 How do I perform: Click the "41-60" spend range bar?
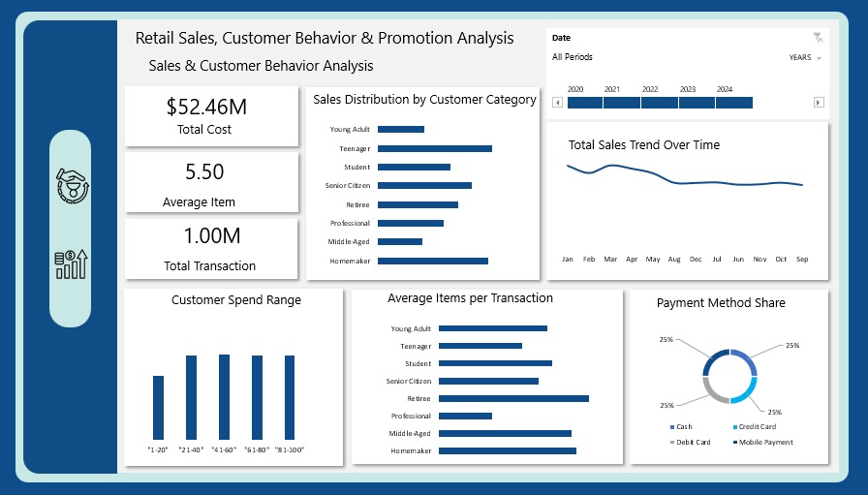point(224,397)
